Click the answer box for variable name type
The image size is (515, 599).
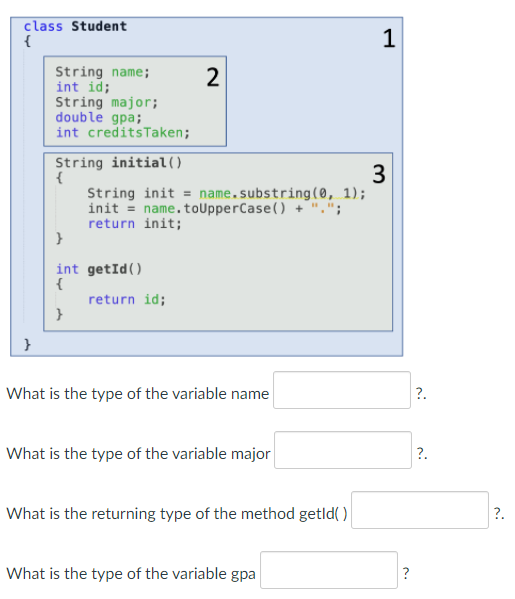click(x=342, y=390)
